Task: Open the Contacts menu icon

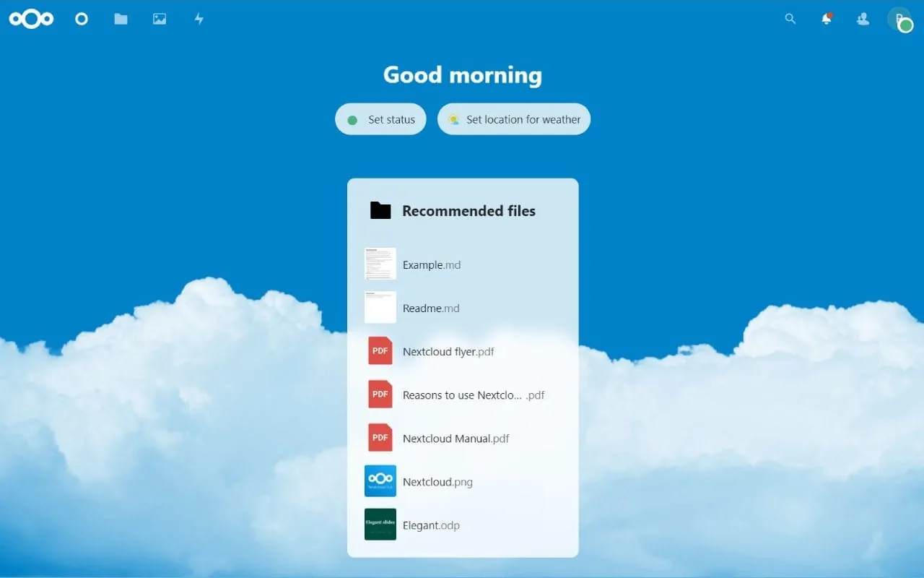Action: point(863,19)
